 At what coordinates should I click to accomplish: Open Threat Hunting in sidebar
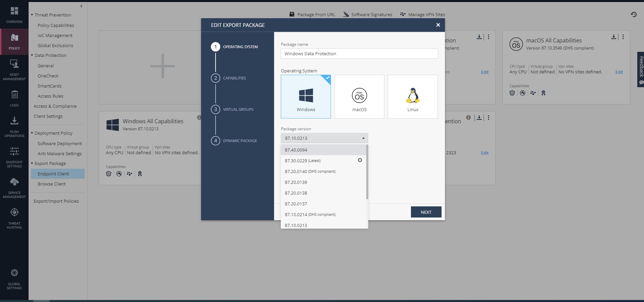click(x=14, y=218)
